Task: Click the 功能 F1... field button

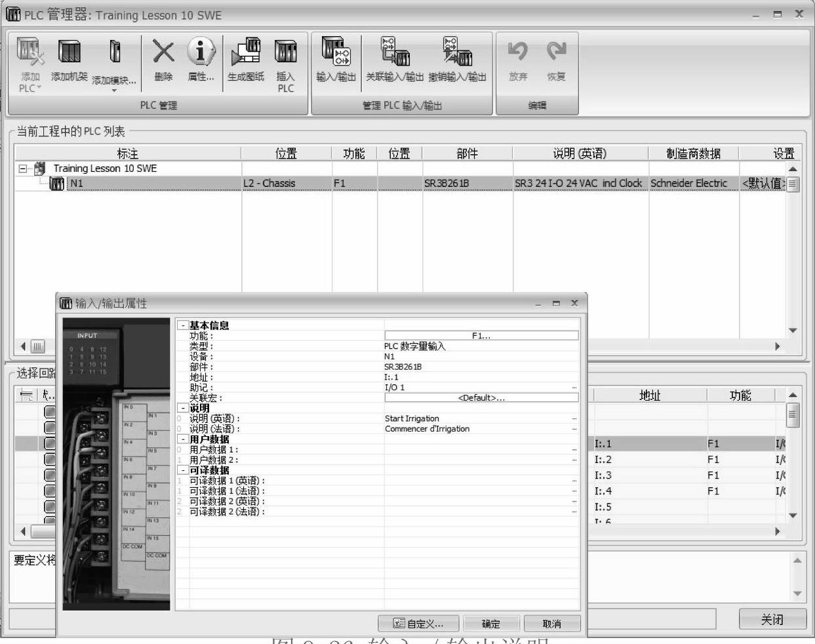Action: coord(481,336)
